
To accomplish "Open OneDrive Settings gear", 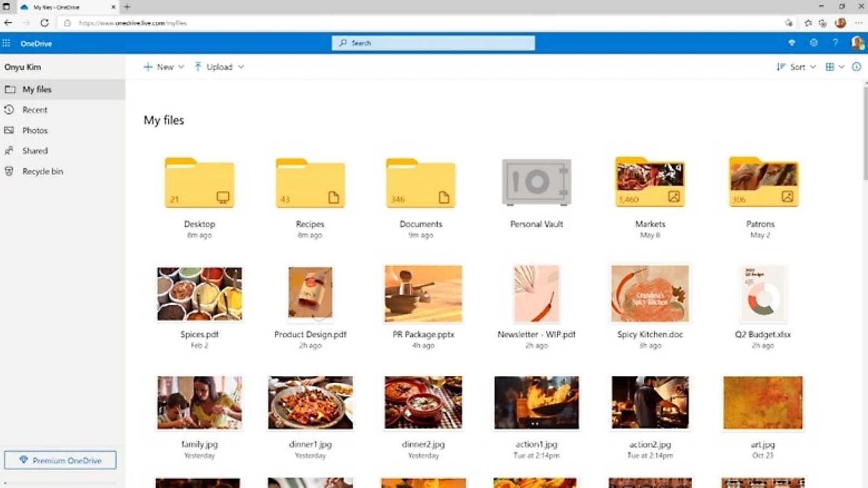I will click(x=813, y=43).
